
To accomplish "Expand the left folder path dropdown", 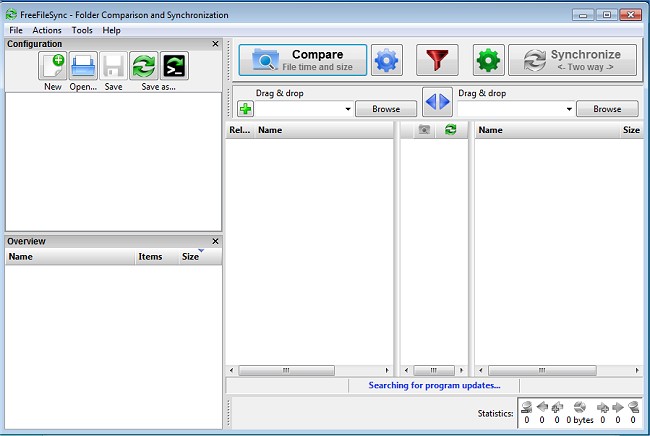I will (348, 109).
